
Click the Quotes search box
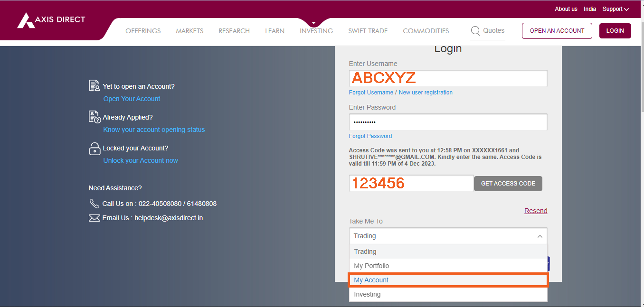click(x=488, y=31)
